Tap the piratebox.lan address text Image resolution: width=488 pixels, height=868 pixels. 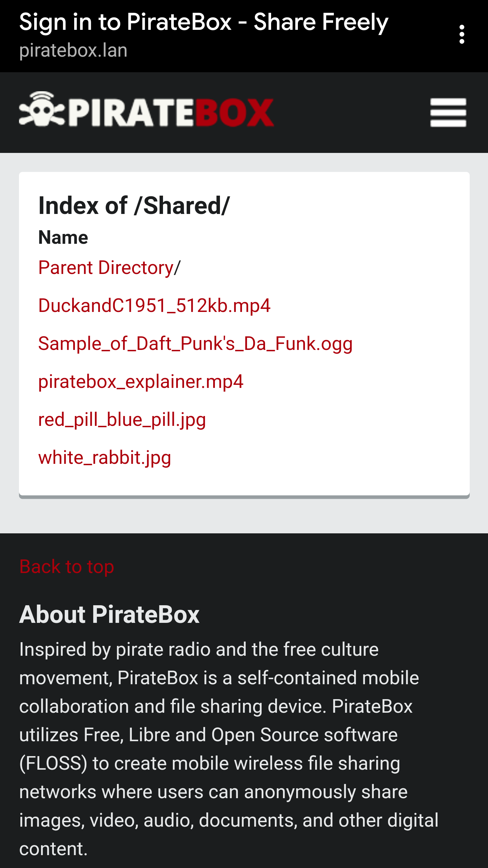73,51
